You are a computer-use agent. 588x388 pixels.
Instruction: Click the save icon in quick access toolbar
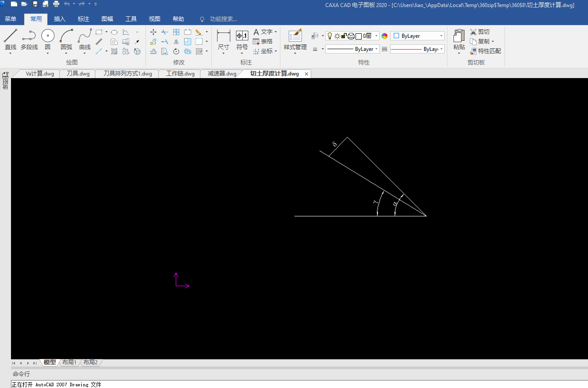coord(35,4)
